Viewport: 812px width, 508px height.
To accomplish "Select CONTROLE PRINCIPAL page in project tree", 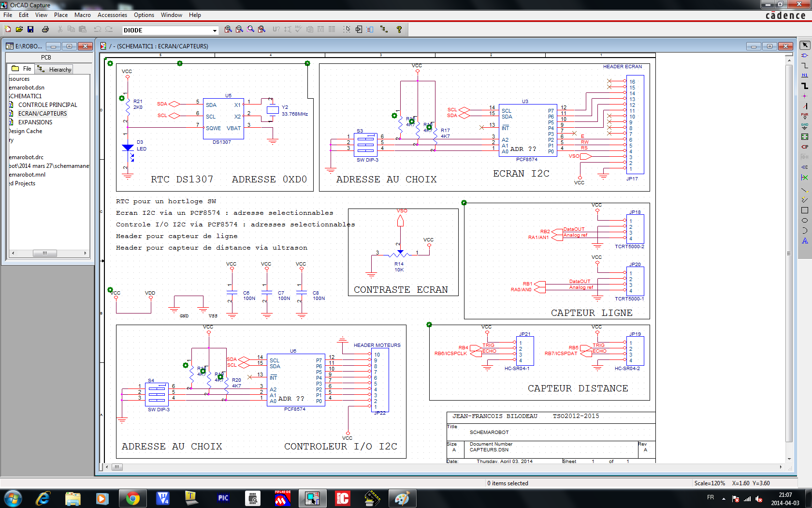I will (x=47, y=105).
